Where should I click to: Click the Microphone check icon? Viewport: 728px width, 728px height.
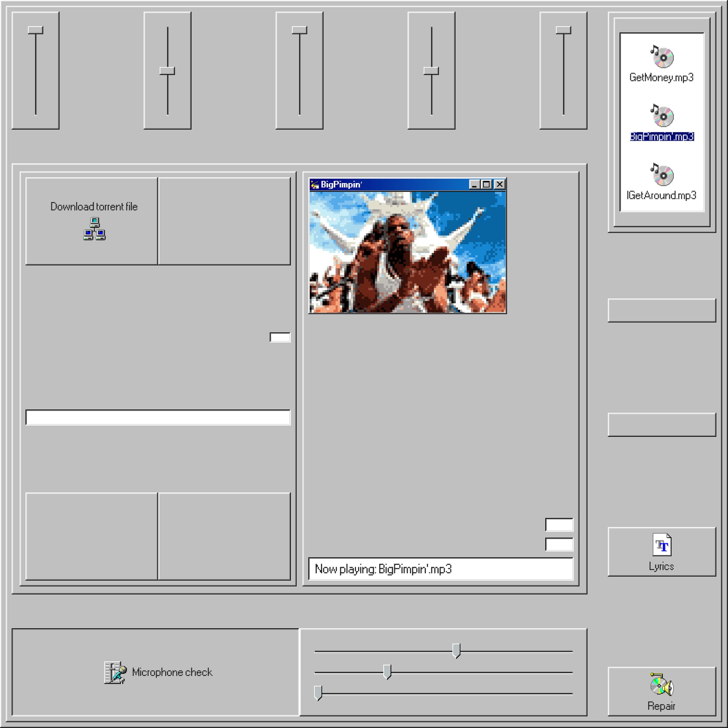[115, 673]
